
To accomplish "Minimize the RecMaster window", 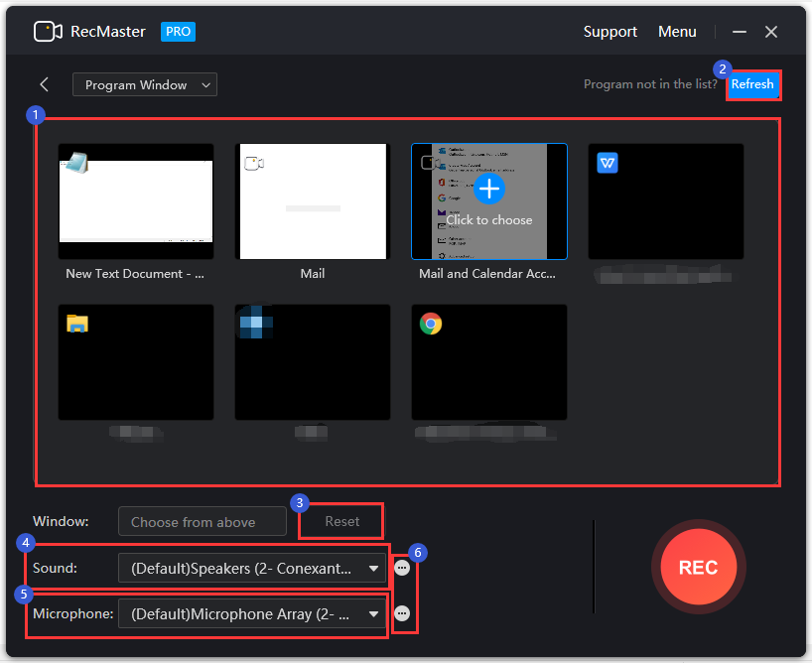I will point(739,32).
